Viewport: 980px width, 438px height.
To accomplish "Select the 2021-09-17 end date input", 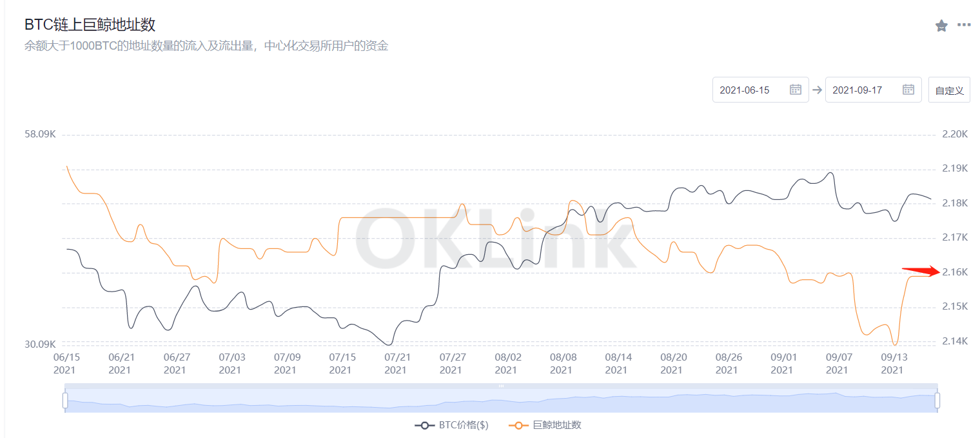I will pos(874,90).
